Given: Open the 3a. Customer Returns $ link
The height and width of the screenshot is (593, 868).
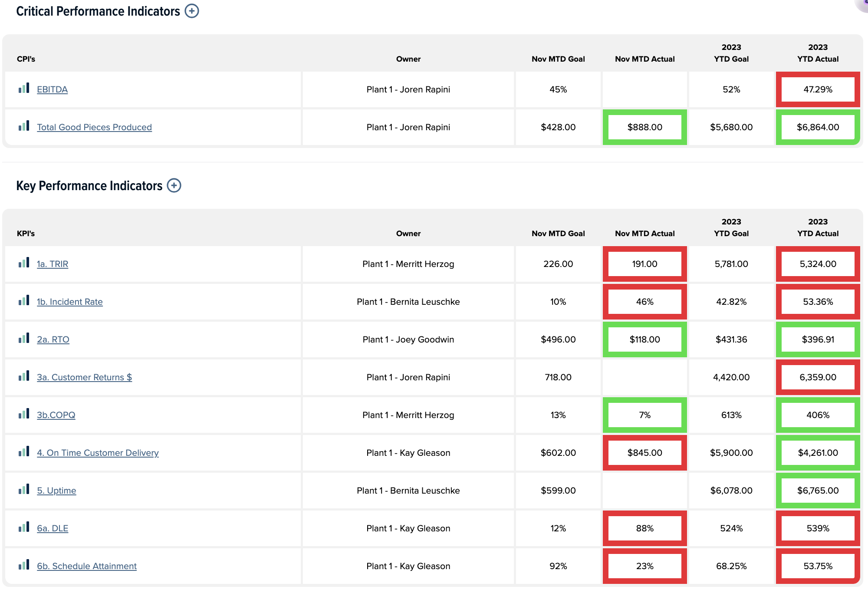Looking at the screenshot, I should pos(84,377).
